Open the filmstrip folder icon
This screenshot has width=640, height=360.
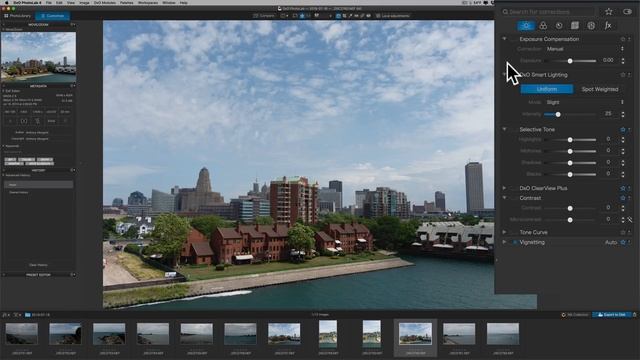point(28,315)
